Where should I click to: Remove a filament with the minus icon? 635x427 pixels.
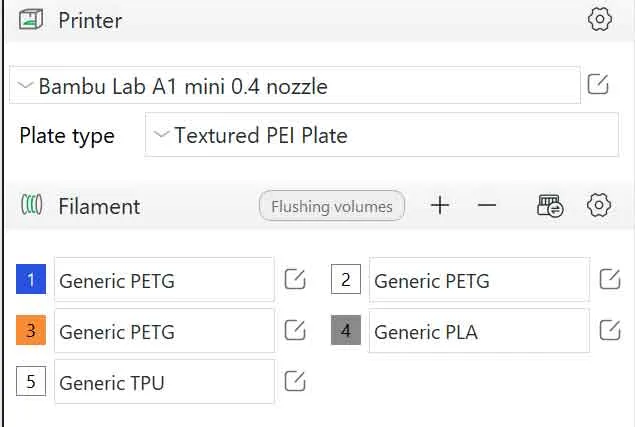[487, 205]
